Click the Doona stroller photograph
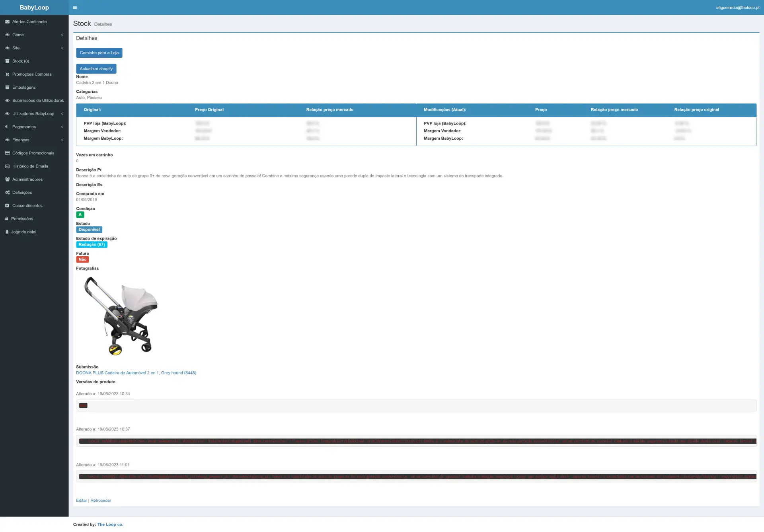The width and height of the screenshot is (764, 532). click(x=121, y=316)
